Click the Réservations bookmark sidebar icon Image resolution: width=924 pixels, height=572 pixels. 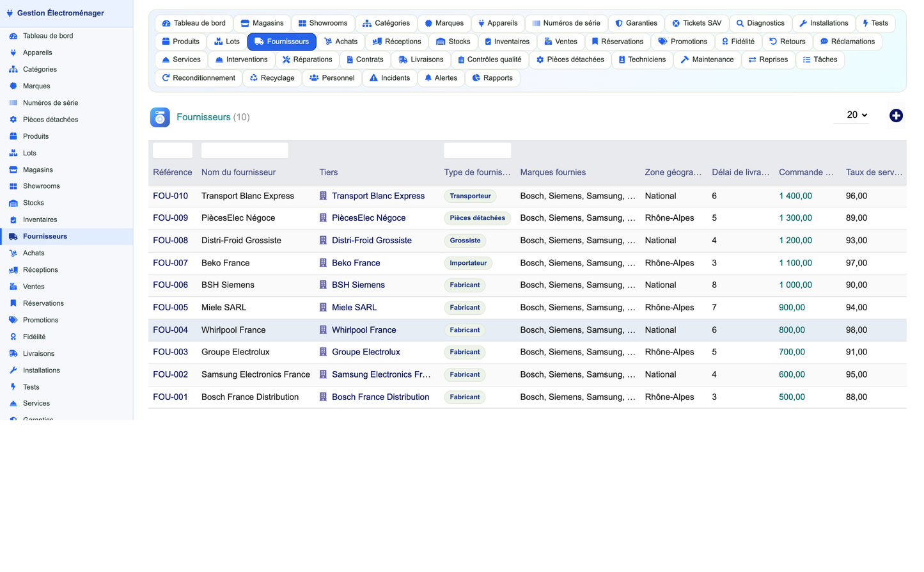tap(13, 303)
